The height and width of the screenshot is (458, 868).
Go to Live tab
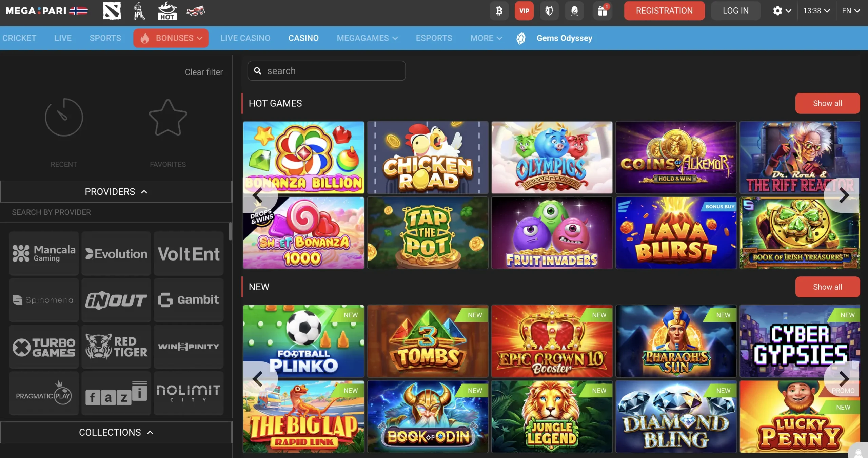63,38
